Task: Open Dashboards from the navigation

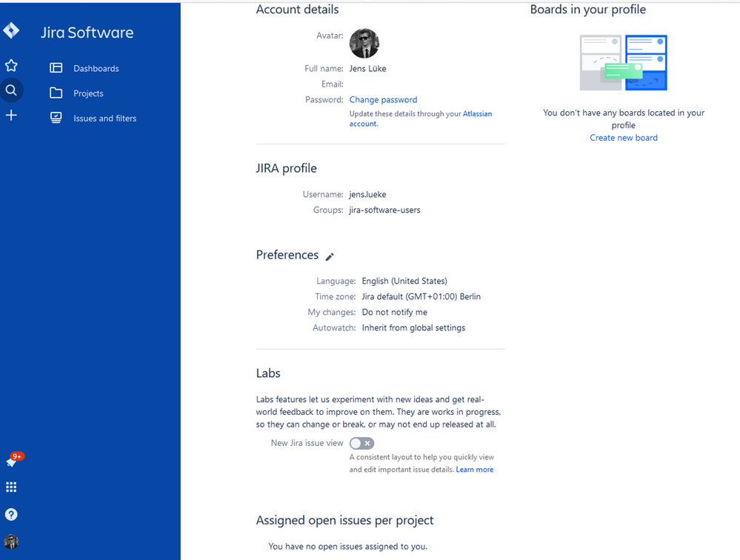Action: (x=96, y=68)
